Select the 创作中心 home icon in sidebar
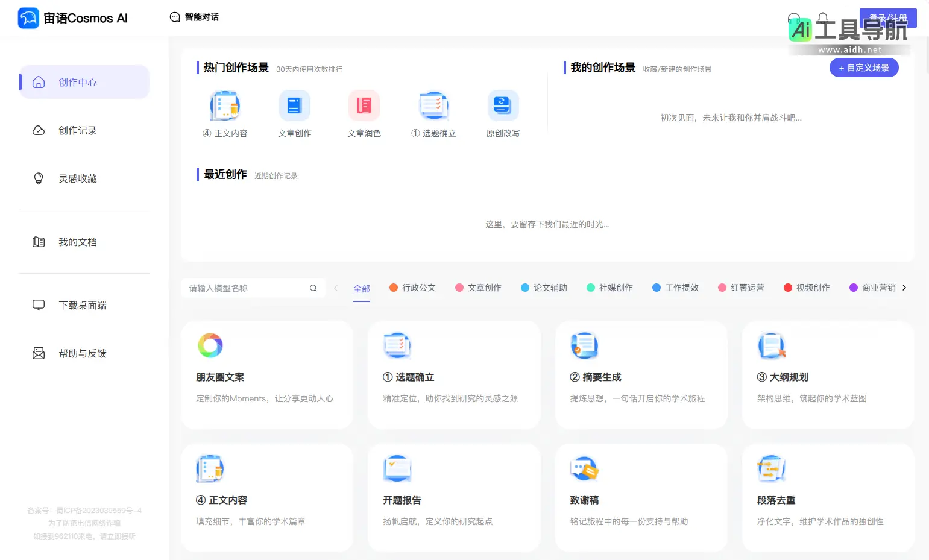The height and width of the screenshot is (560, 929). tap(38, 82)
